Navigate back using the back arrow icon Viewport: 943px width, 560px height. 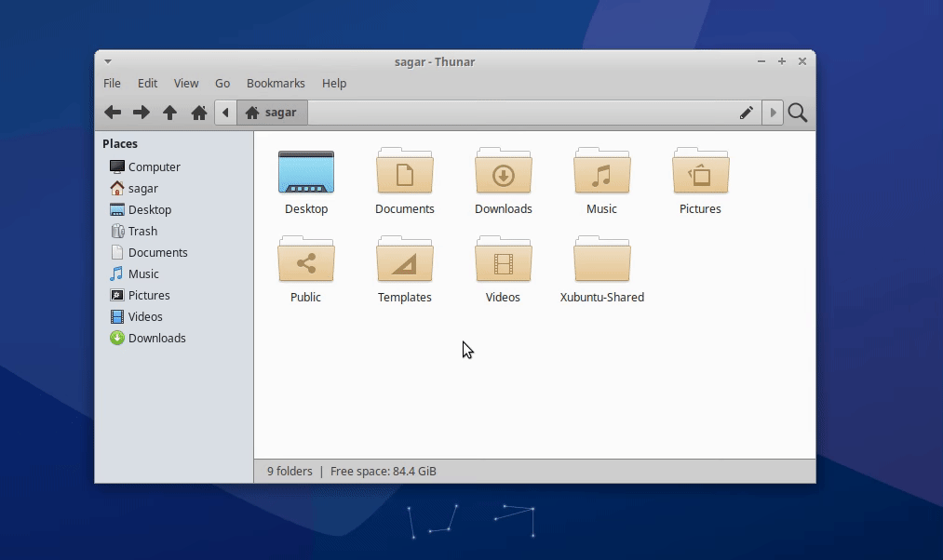(x=112, y=112)
